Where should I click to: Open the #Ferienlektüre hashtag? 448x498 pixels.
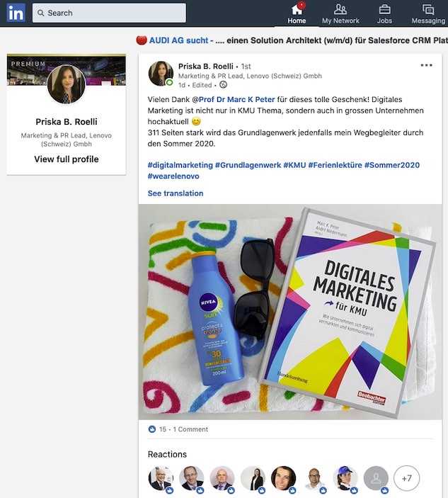(x=334, y=165)
